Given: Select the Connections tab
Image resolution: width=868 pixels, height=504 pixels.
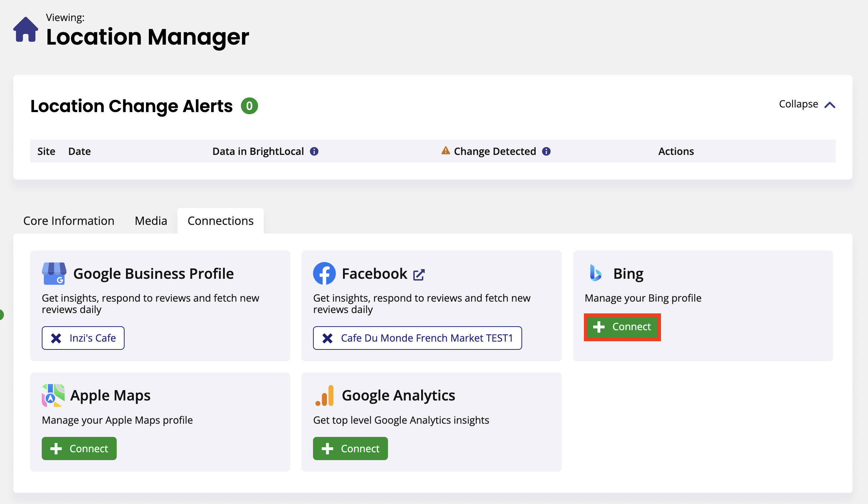Looking at the screenshot, I should [x=221, y=221].
